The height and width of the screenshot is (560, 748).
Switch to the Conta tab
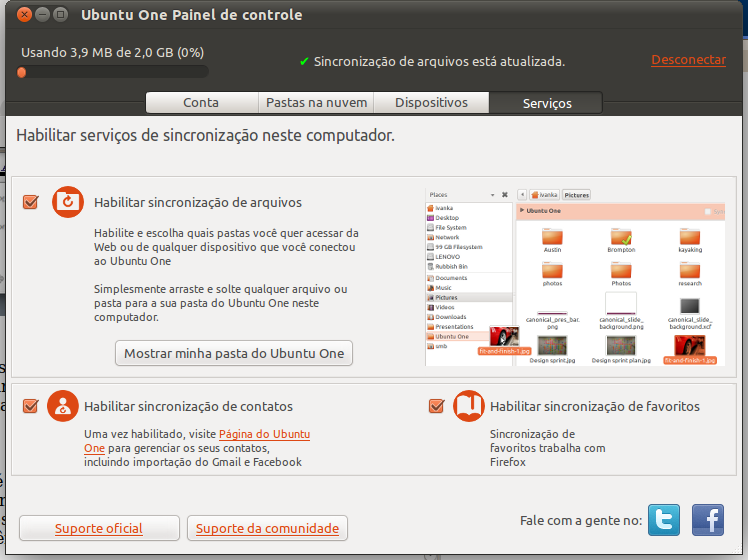[201, 103]
